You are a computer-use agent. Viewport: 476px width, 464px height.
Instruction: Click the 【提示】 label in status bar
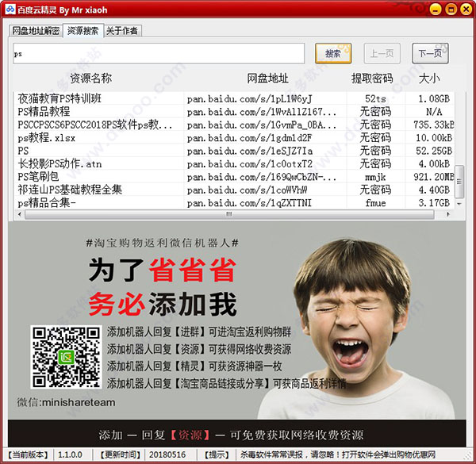pyautogui.click(x=217, y=455)
